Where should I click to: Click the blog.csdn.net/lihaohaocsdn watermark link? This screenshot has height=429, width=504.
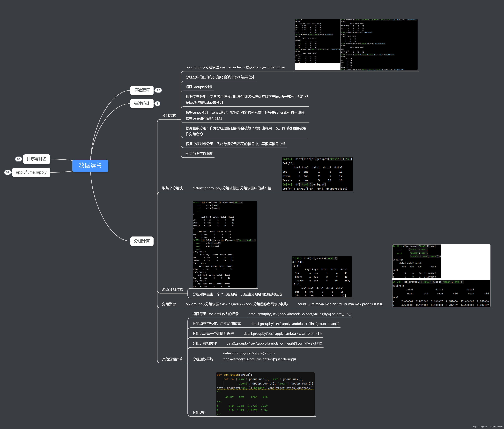488,427
